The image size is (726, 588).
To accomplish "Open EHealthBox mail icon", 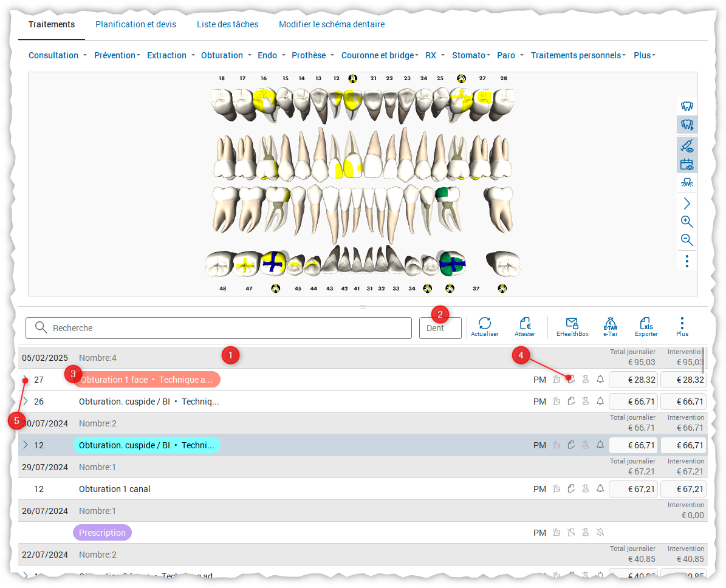I will pyautogui.click(x=572, y=324).
